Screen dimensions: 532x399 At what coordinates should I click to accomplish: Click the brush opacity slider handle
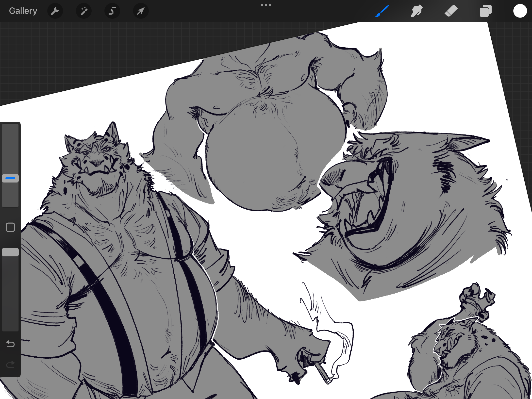pyautogui.click(x=10, y=252)
